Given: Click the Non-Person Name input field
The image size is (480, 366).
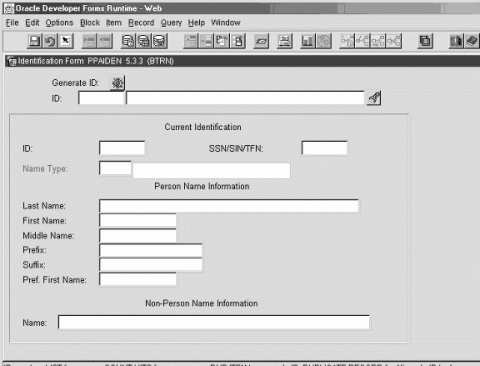Looking at the screenshot, I should [214, 322].
